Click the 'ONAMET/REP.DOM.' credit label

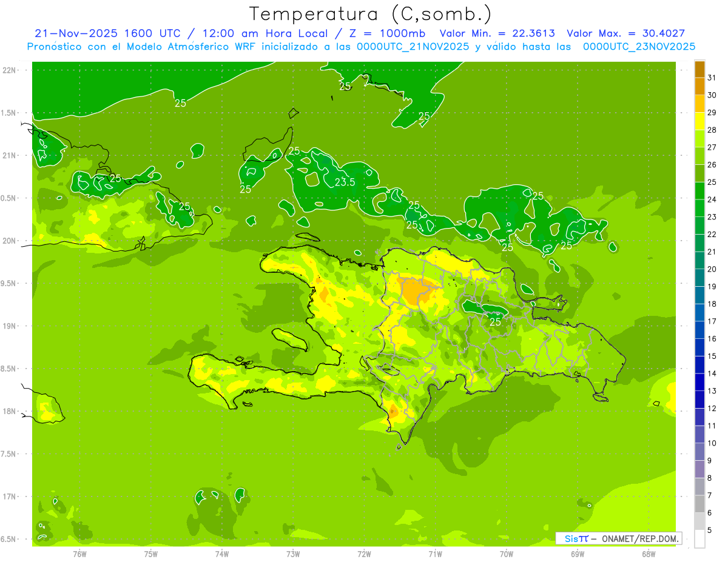pyautogui.click(x=639, y=538)
